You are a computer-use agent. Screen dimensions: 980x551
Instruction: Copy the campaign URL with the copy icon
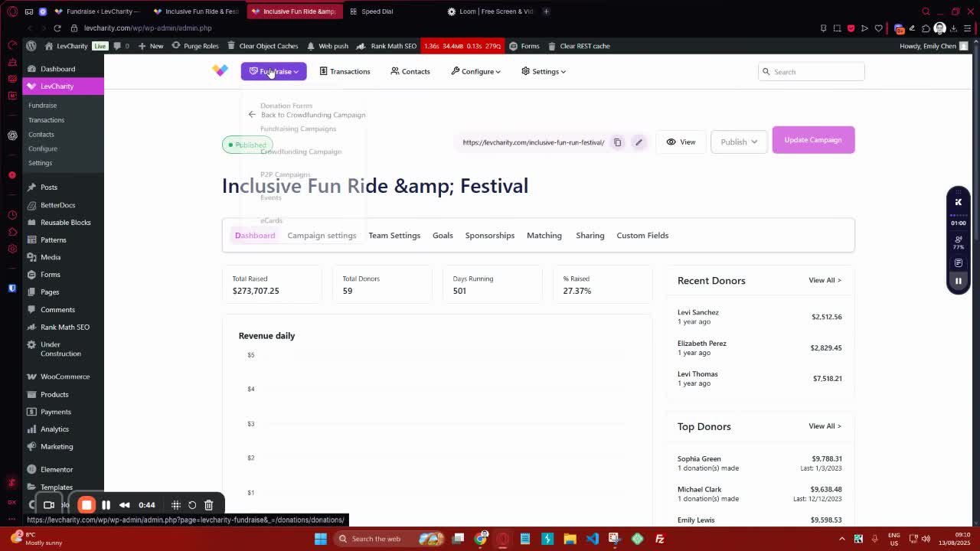click(617, 142)
